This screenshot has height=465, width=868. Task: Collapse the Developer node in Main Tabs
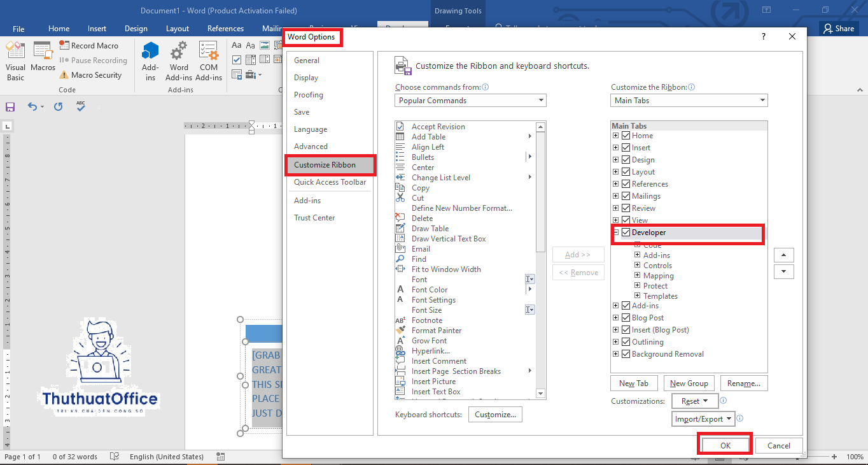click(x=616, y=232)
